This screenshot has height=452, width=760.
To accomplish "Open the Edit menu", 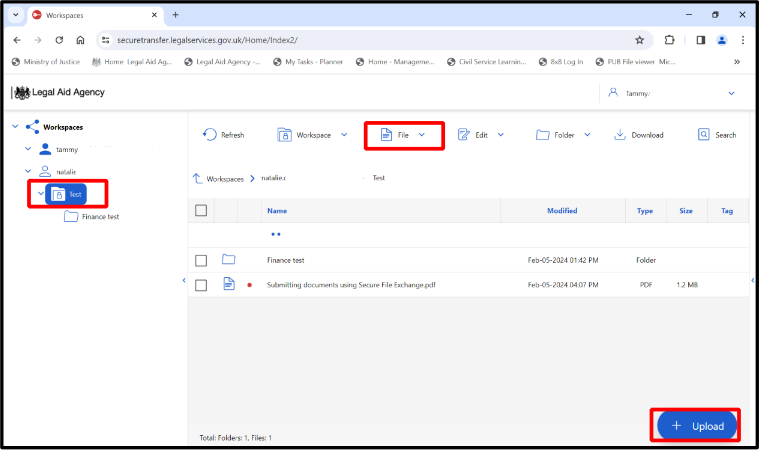I will click(480, 135).
